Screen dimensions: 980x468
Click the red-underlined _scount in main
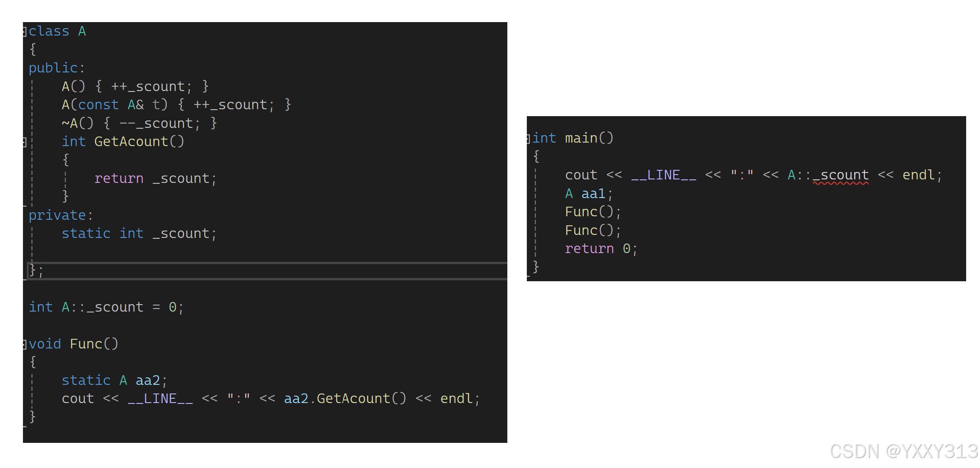tap(840, 175)
